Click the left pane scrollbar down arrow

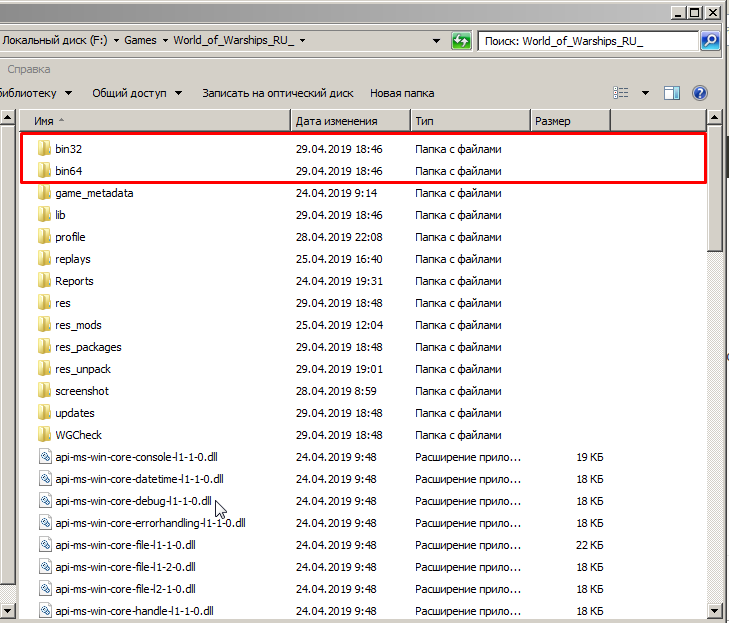tap(7, 610)
